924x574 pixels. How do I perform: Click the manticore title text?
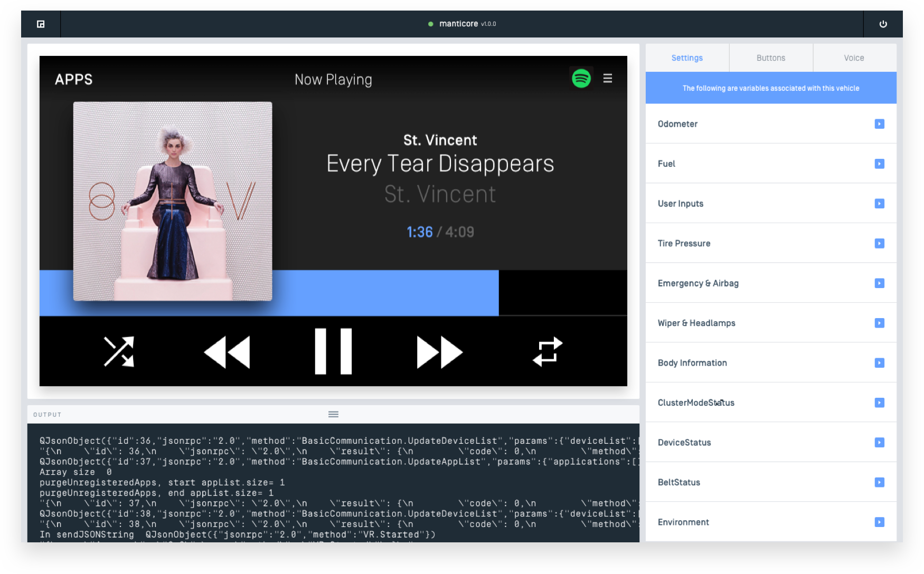pos(458,24)
